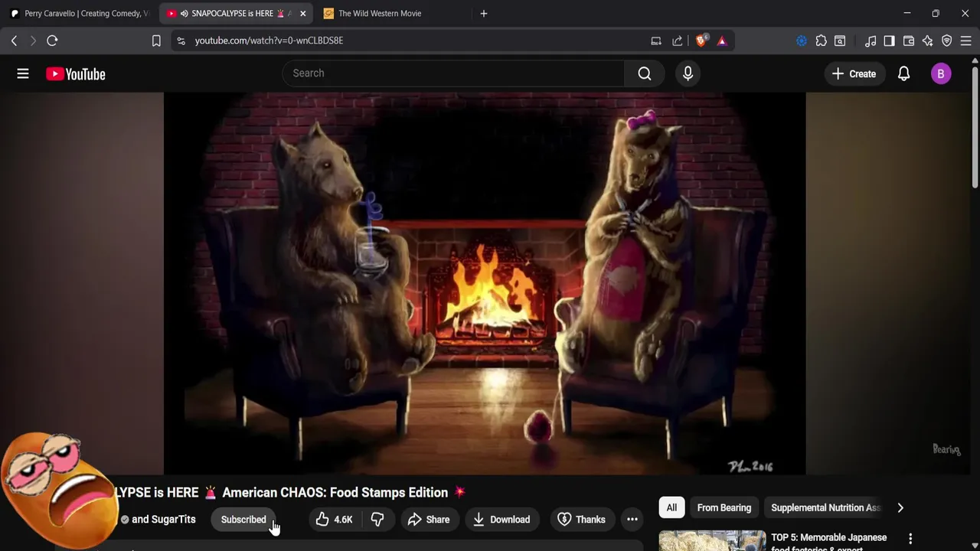Screen dimensions: 980x551
Task: Click the video title text American CHAOS
Action: tap(335, 492)
